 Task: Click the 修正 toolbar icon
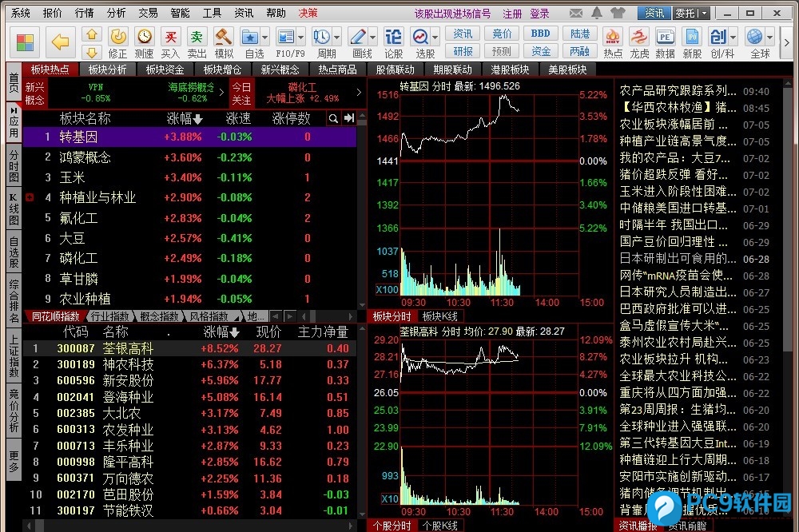(x=117, y=43)
